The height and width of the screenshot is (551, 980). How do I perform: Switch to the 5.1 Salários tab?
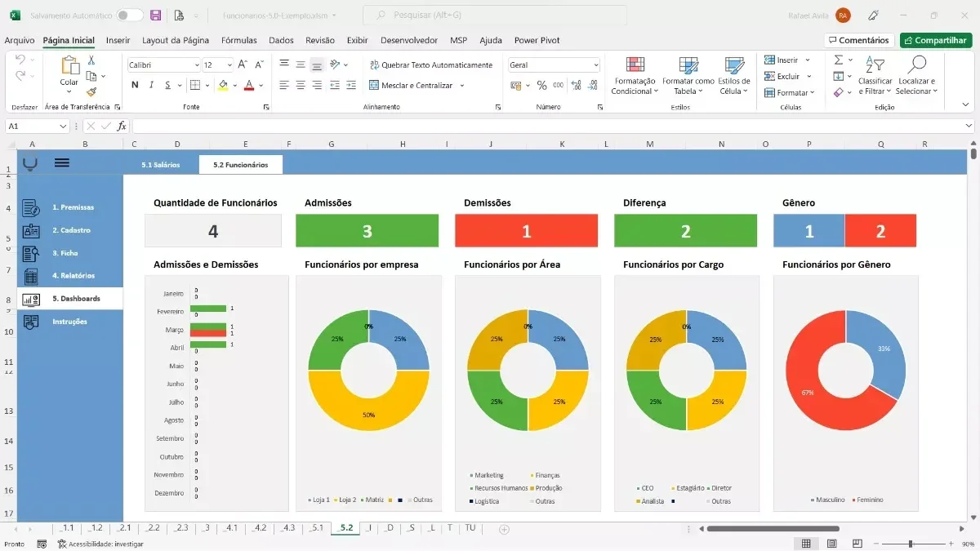click(161, 165)
